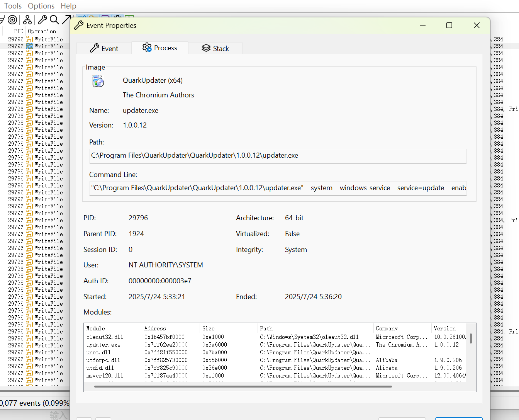Sort modules by the Size column header
Image resolution: width=519 pixels, height=420 pixels.
coord(229,328)
